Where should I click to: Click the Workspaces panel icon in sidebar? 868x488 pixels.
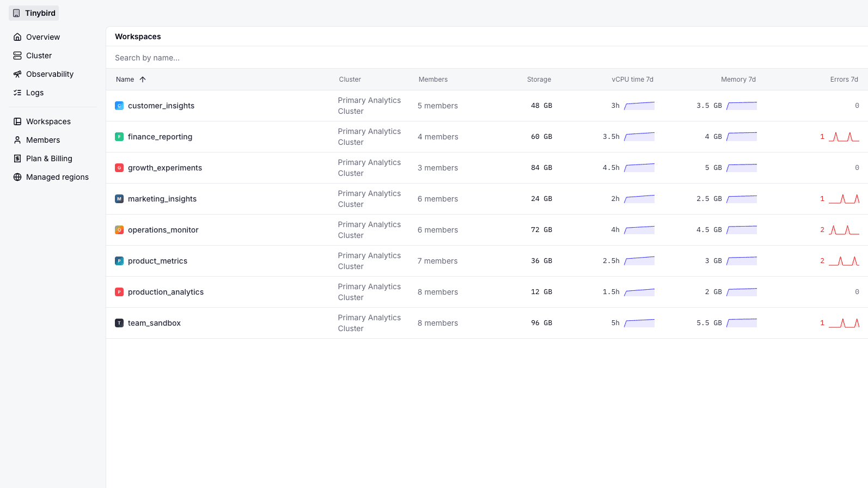point(17,121)
